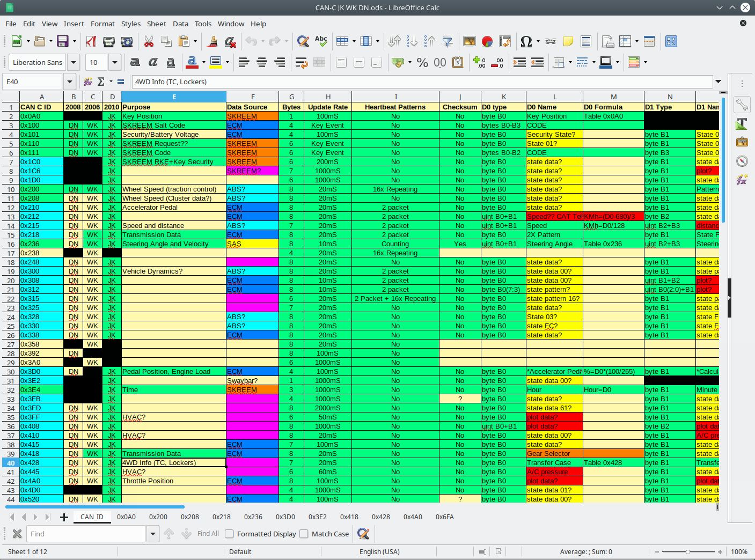This screenshot has width=755, height=560.
Task: Insert an image
Action: point(470,41)
